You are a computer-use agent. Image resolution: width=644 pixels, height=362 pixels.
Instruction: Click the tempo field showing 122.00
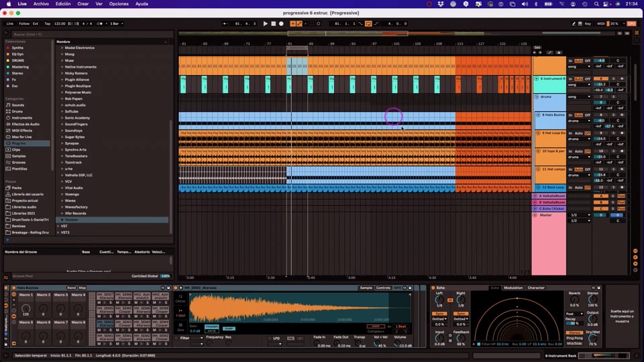tap(60, 24)
